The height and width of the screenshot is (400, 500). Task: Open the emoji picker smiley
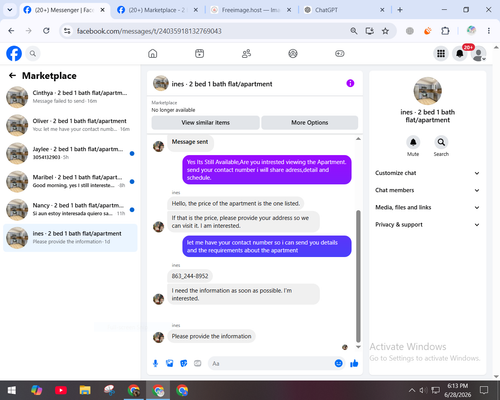coord(338,363)
